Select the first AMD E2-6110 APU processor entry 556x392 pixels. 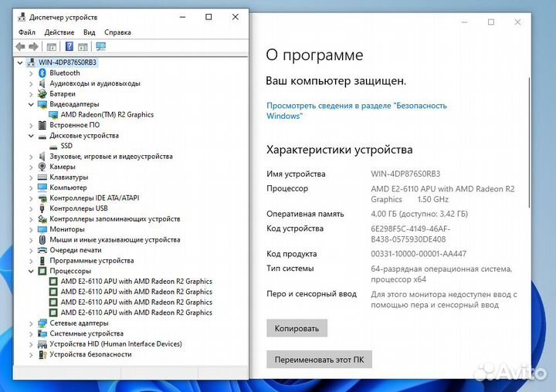[136, 282]
